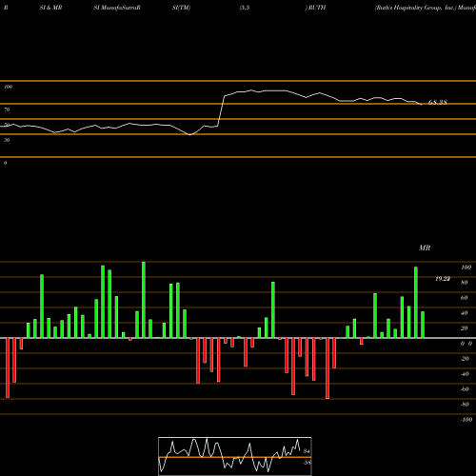Click the '70' label on the RSI axis
This screenshot has height=476, width=476.
coord(7,109)
